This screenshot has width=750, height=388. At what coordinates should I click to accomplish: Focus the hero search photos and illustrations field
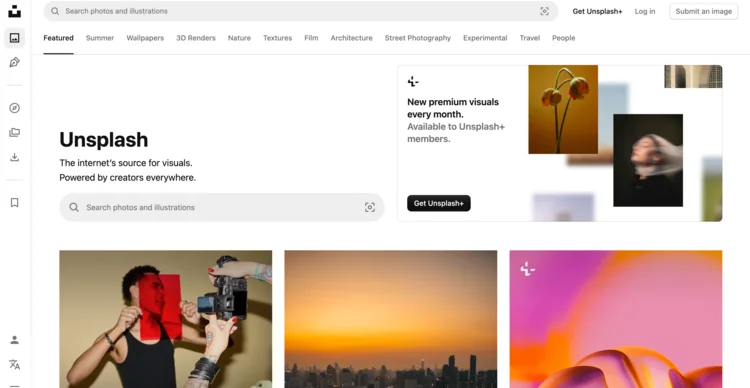coord(222,207)
